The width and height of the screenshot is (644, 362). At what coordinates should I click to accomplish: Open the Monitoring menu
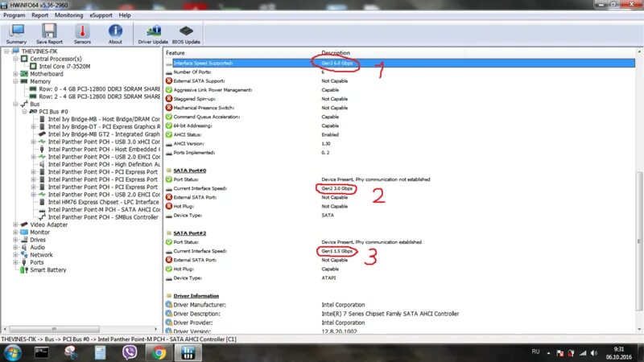point(68,15)
